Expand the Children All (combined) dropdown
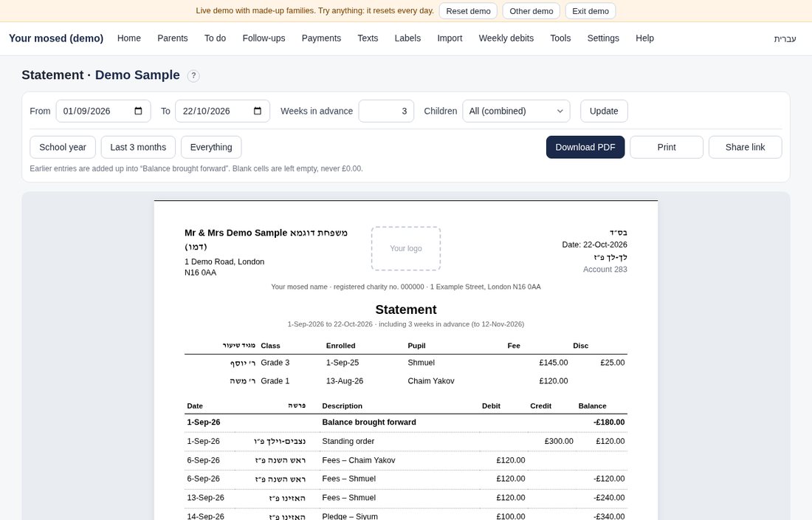The height and width of the screenshot is (520, 812). point(516,111)
